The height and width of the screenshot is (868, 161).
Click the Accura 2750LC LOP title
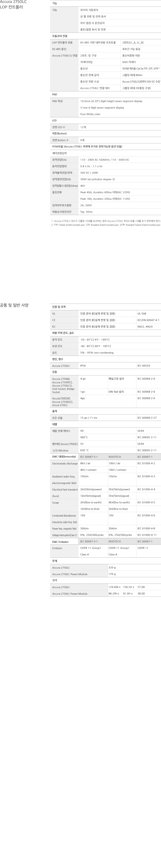coord(13,4)
